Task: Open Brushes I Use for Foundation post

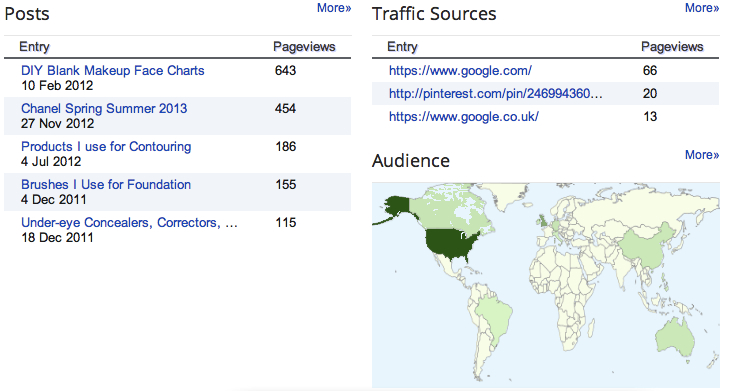Action: click(106, 184)
